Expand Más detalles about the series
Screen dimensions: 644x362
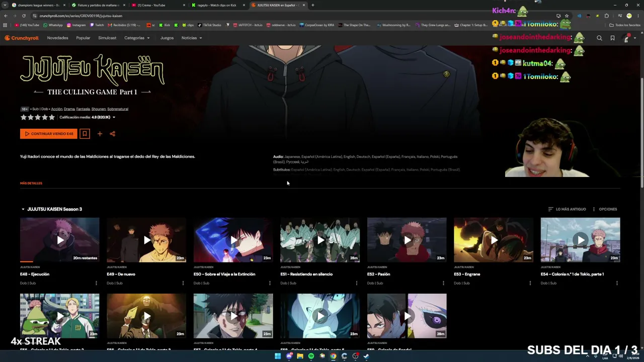pyautogui.click(x=31, y=183)
